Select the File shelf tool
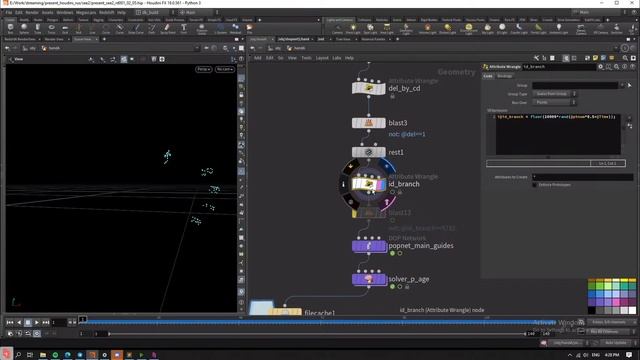 (x=249, y=29)
